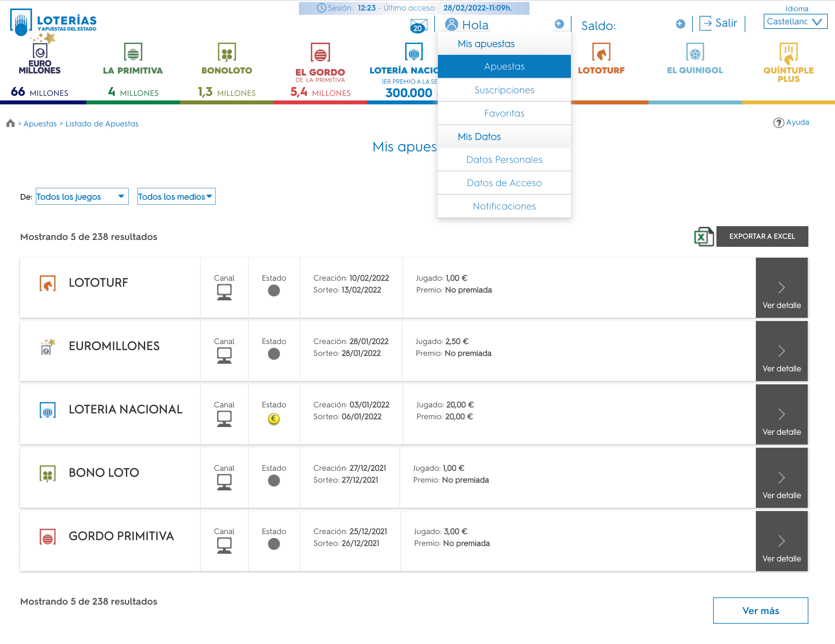The image size is (835, 644).
Task: Click the Lototurf row Canal computer icon
Action: [x=224, y=292]
